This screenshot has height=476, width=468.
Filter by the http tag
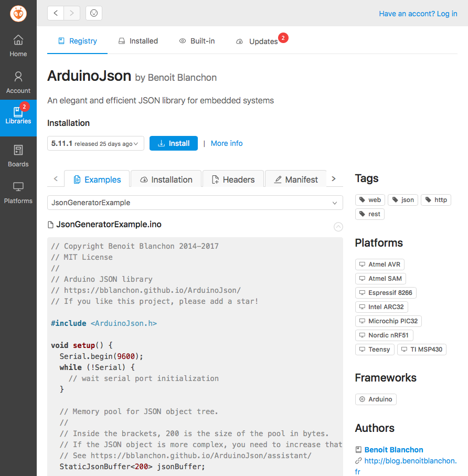tap(436, 200)
